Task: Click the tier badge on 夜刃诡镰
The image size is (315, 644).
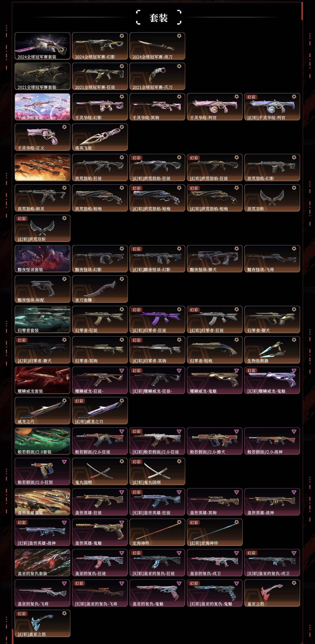Action: 122,279
